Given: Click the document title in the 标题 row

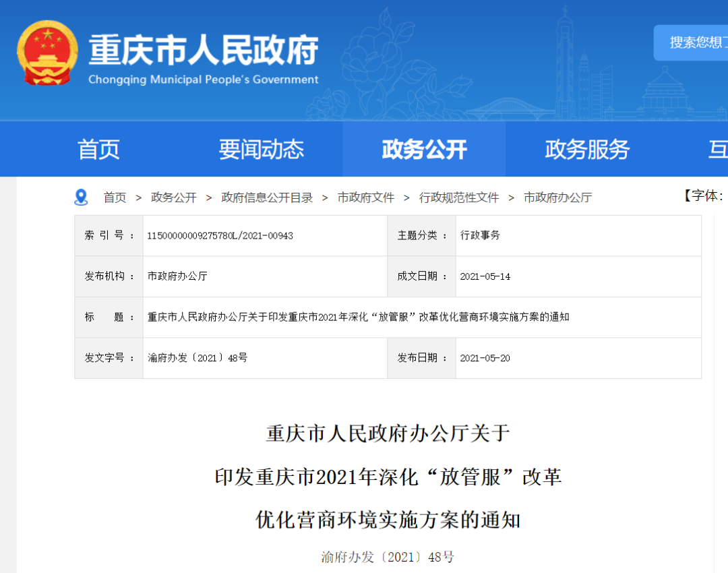Looking at the screenshot, I should (359, 317).
